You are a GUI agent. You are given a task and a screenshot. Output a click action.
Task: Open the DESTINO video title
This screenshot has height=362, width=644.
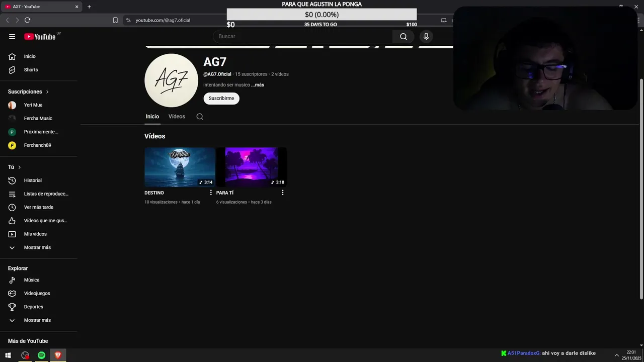click(154, 193)
